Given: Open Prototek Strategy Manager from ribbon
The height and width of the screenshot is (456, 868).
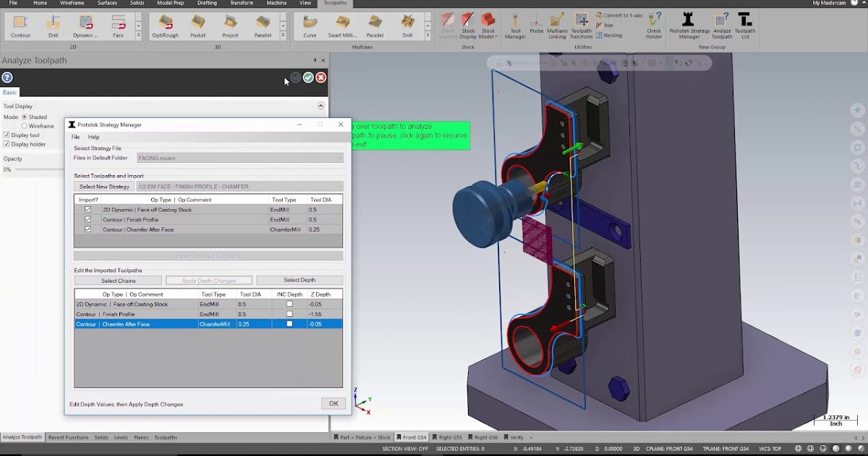Looking at the screenshot, I should tap(689, 26).
